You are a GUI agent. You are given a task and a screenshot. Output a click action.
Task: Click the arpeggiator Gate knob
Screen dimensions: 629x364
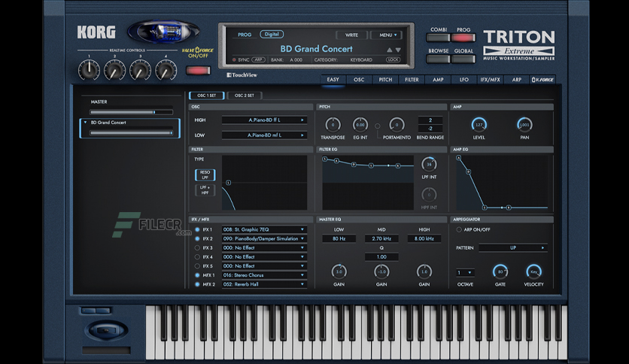[500, 271]
